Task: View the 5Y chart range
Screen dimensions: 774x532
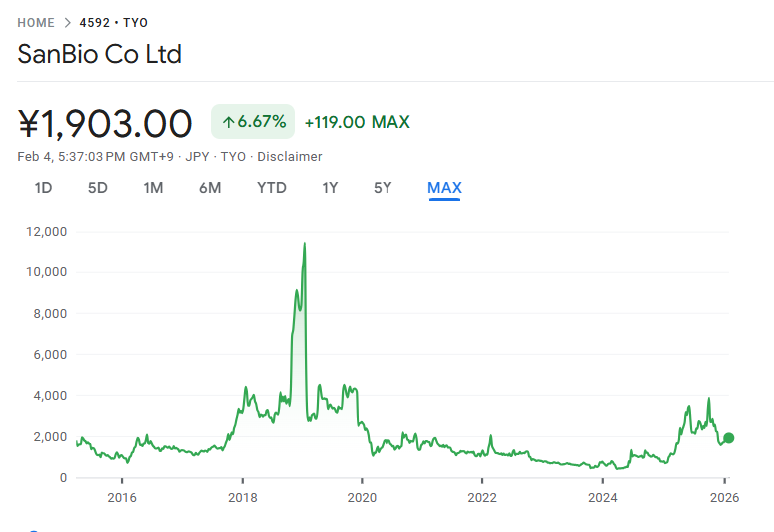Action: [x=383, y=188]
